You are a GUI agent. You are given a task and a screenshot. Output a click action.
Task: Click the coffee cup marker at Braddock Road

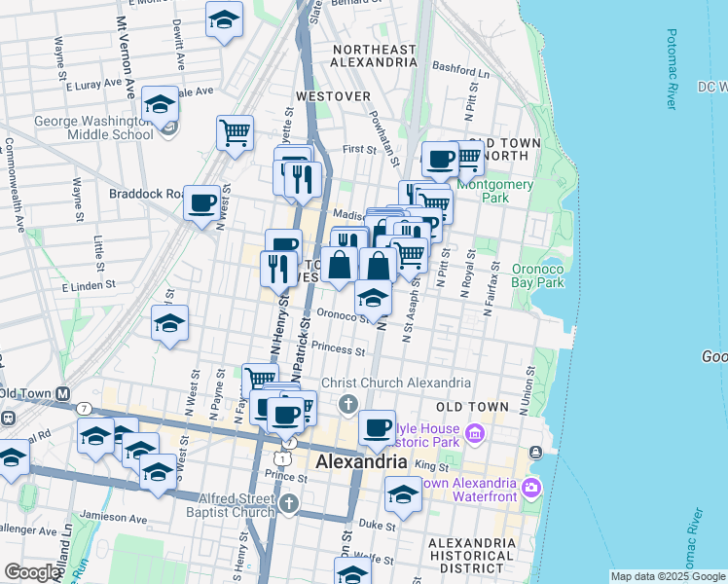pos(202,205)
